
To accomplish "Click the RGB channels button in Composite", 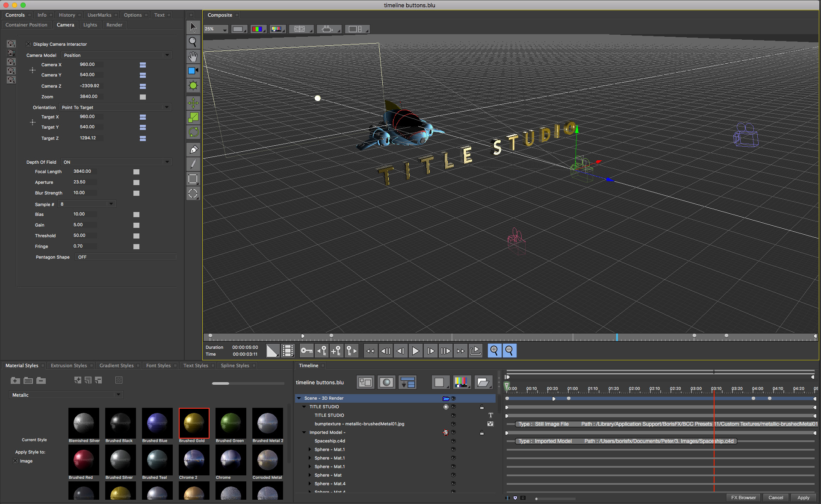I will tap(258, 29).
